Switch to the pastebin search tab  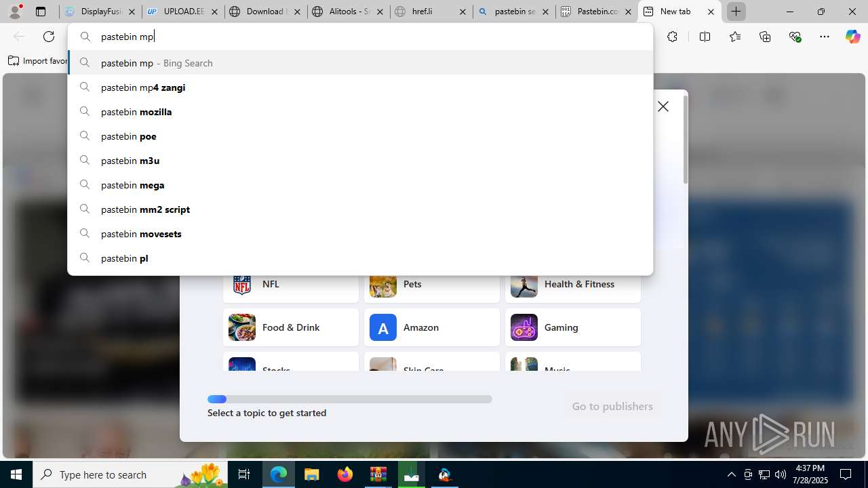click(x=514, y=12)
